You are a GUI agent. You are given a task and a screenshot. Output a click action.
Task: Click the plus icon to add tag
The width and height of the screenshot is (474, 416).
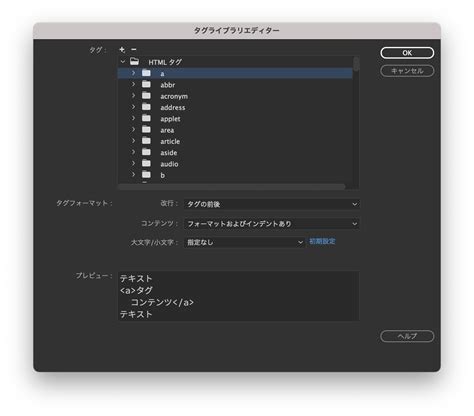[x=122, y=50]
